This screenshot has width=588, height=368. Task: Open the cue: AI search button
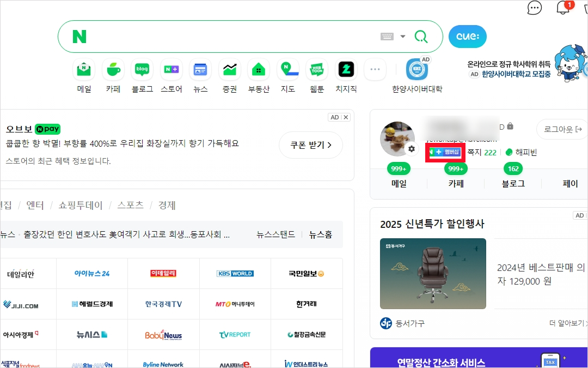point(467,37)
